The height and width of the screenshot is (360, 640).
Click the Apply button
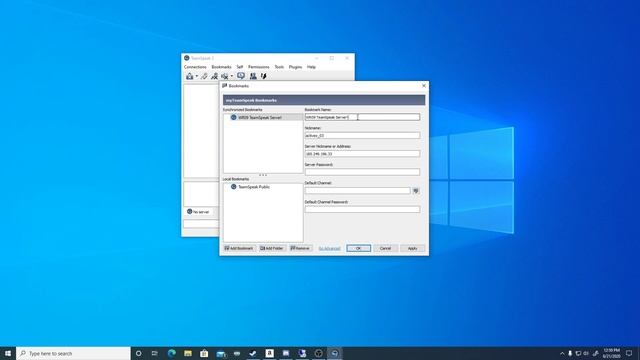(x=413, y=248)
